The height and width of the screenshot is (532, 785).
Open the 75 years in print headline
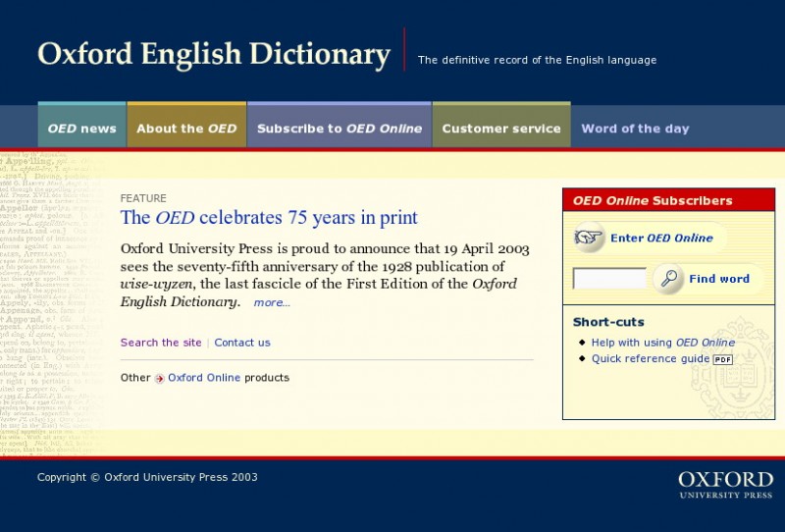coord(269,217)
